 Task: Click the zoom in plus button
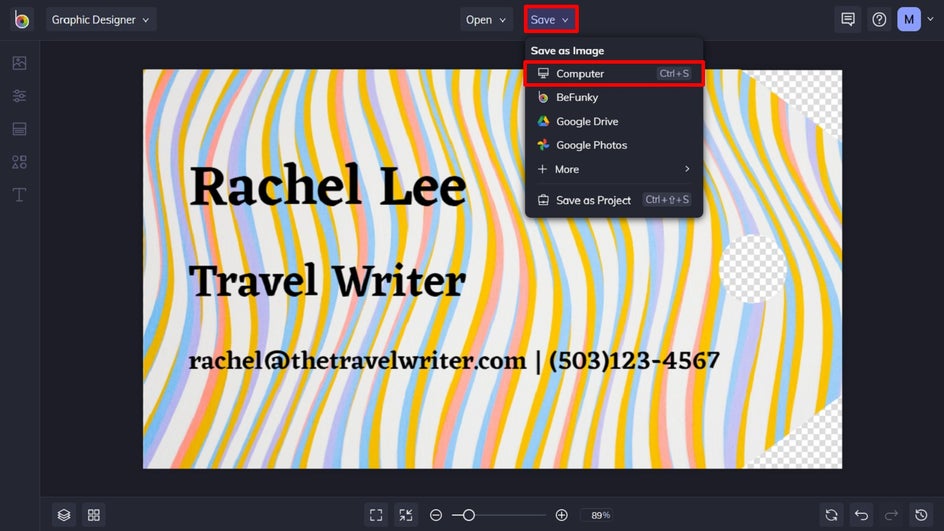[x=562, y=515]
